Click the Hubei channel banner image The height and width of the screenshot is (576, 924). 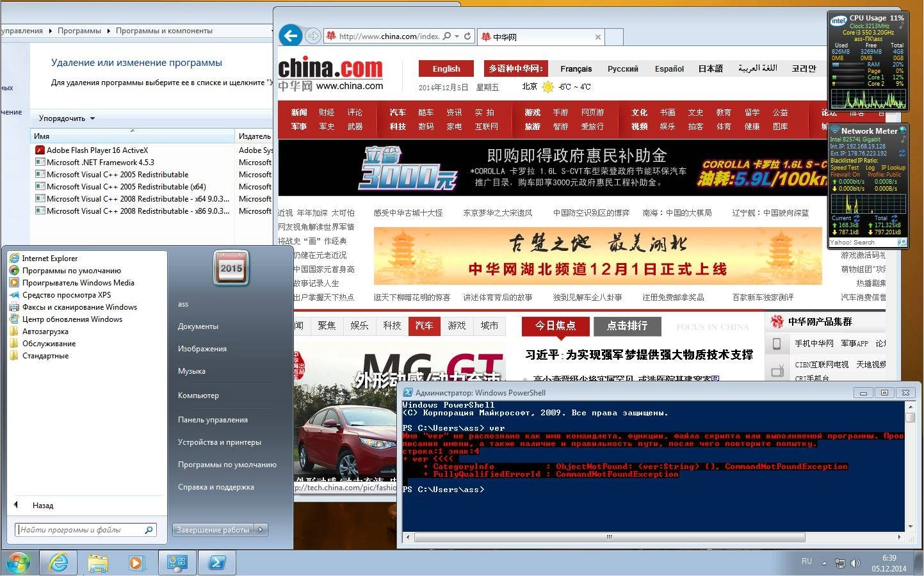tap(597, 256)
